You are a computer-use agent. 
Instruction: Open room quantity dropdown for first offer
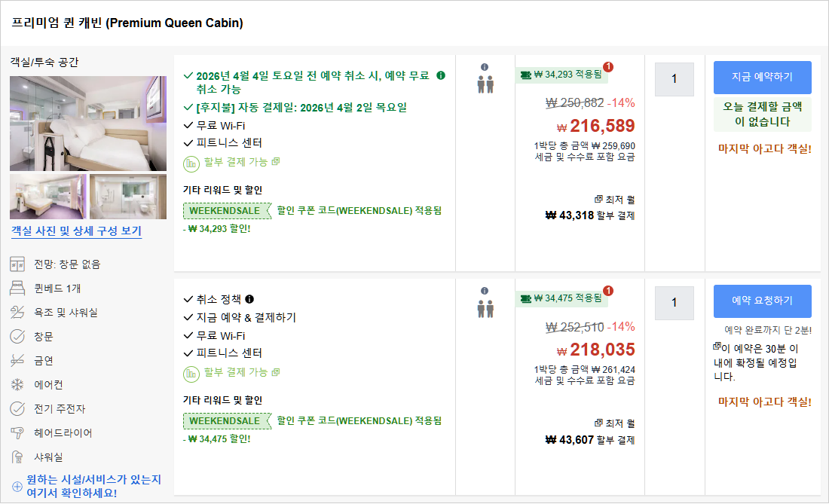[674, 79]
